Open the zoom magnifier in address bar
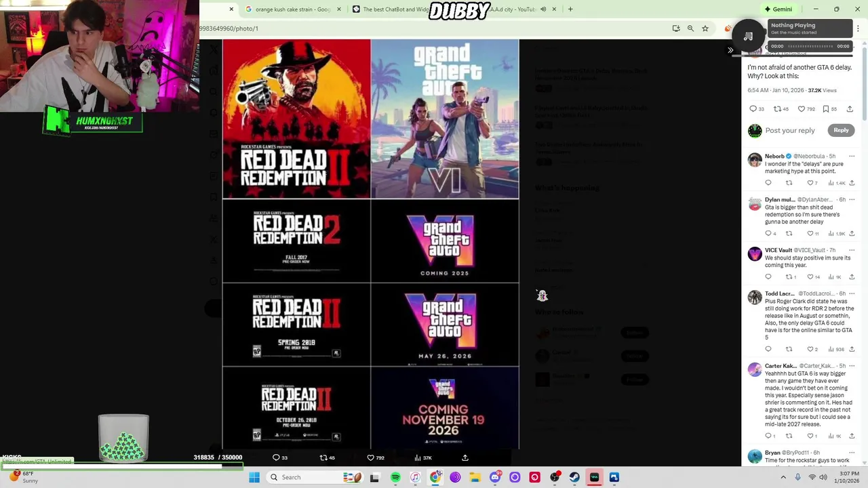The width and height of the screenshot is (868, 488). (x=690, y=28)
